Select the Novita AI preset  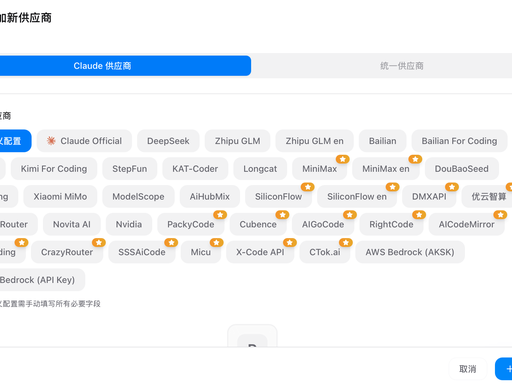tap(72, 224)
